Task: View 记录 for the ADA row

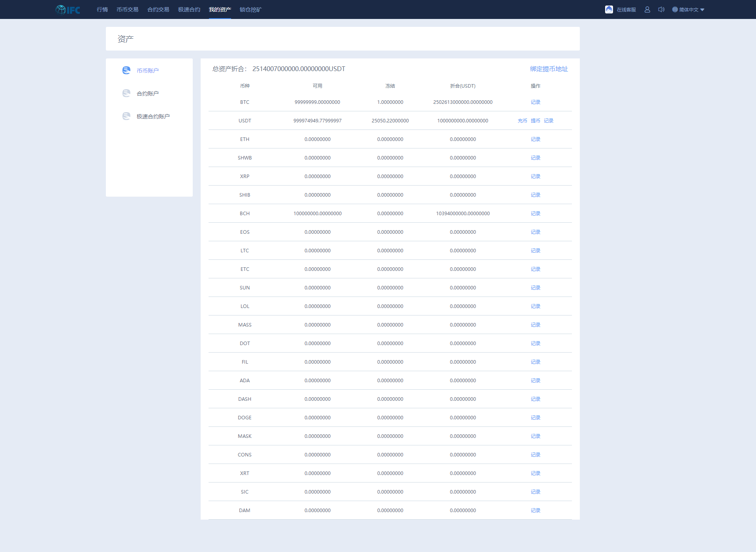Action: tap(536, 380)
